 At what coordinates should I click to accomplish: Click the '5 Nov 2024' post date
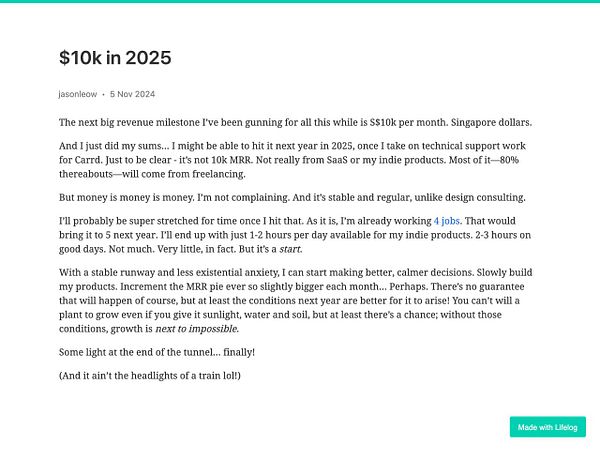click(x=132, y=94)
